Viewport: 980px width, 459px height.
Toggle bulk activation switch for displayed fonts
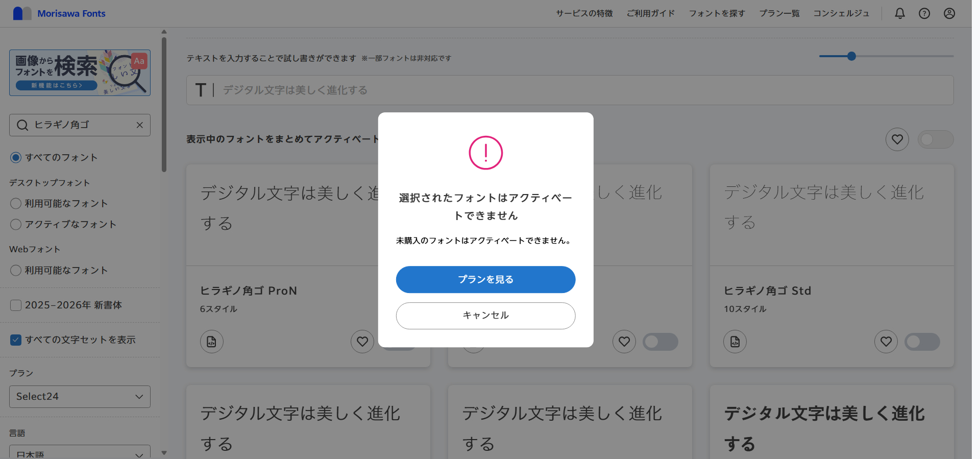[936, 139]
